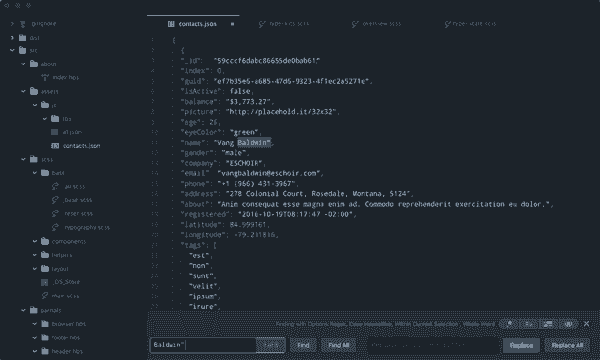Screen dimensions: 600x360
Task: Collapse the scss folder chevron
Action: [x=23, y=159]
